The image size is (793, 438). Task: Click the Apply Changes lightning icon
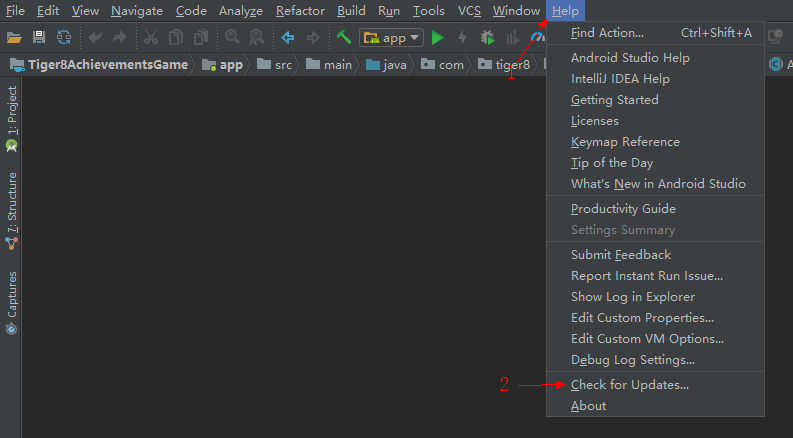[x=462, y=37]
